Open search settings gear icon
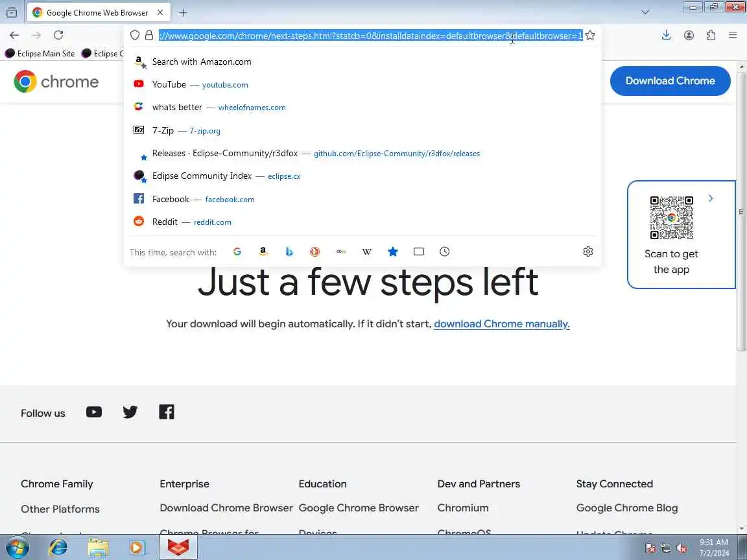Image resolution: width=747 pixels, height=560 pixels. coord(588,251)
